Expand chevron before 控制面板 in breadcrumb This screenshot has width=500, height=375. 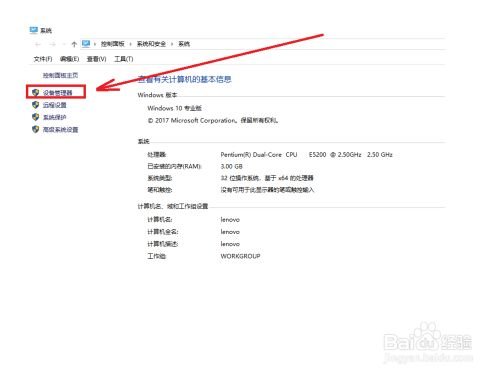click(x=95, y=44)
